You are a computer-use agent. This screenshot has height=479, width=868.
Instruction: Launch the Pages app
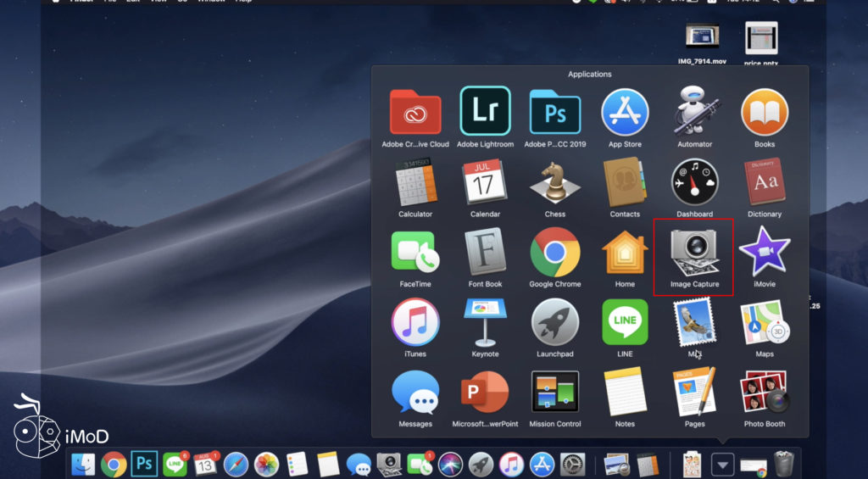click(x=694, y=392)
